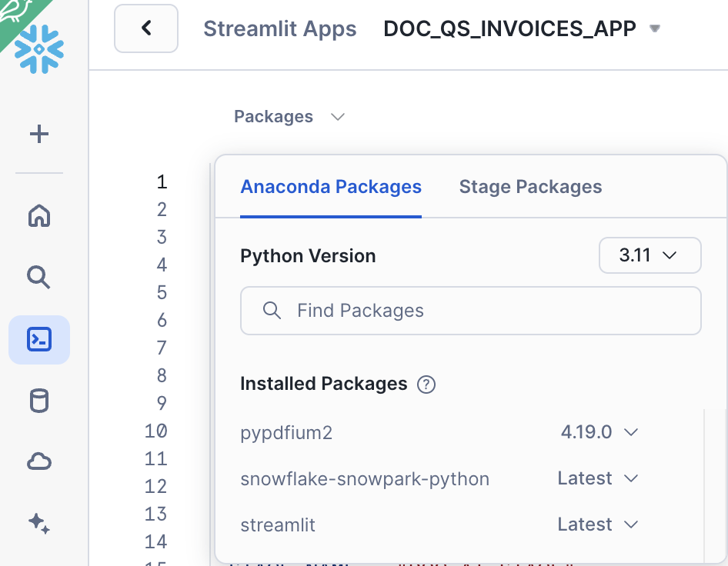Expand the DOC_QS_INVOICES_APP name dropdown

tap(655, 29)
